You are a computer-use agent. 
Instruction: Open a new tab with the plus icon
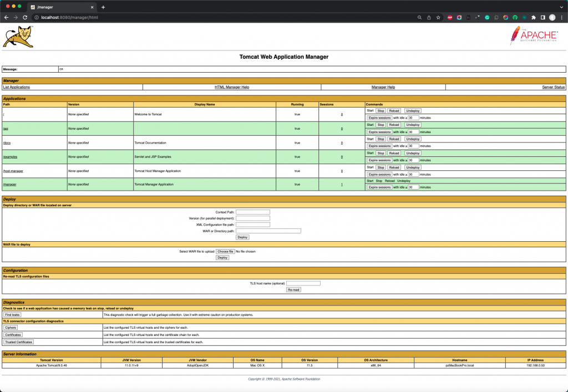103,7
